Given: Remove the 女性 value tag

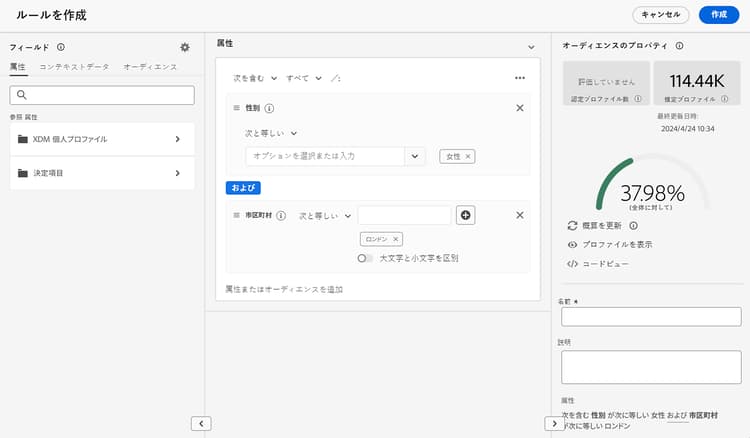Looking at the screenshot, I should (468, 156).
